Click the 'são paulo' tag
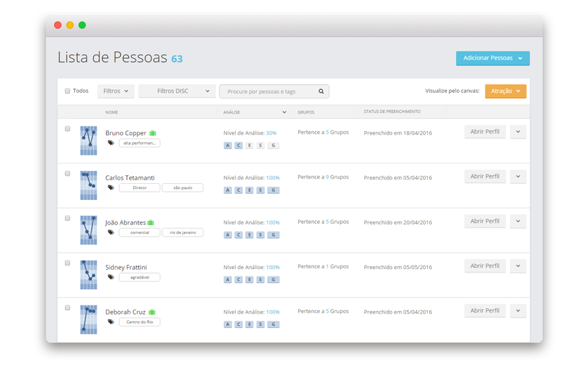Screen dimensions: 588x365 pos(182,187)
